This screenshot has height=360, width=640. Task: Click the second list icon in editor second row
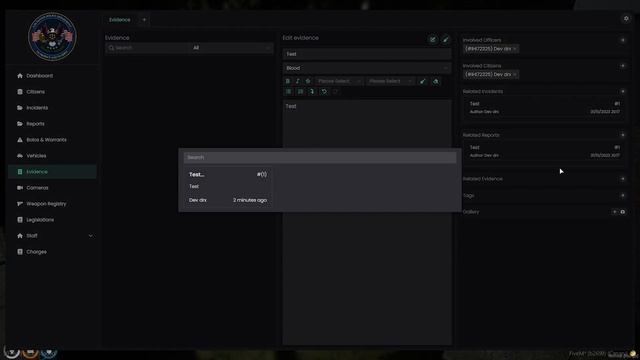point(300,92)
